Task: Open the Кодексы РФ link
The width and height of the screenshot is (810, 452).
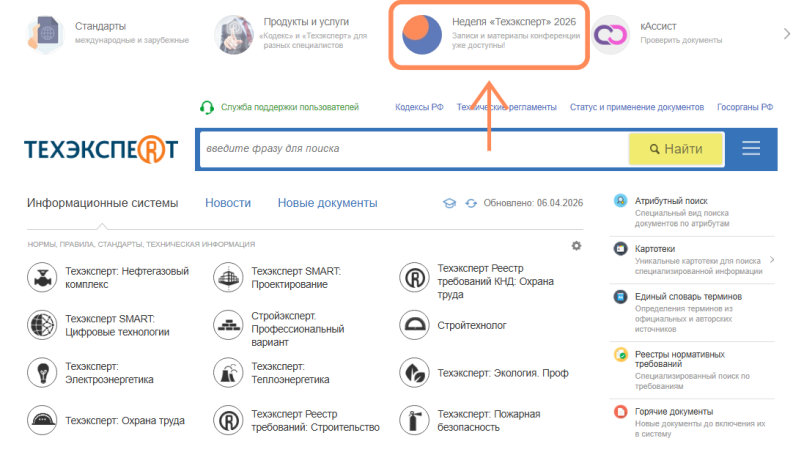Action: (x=419, y=107)
